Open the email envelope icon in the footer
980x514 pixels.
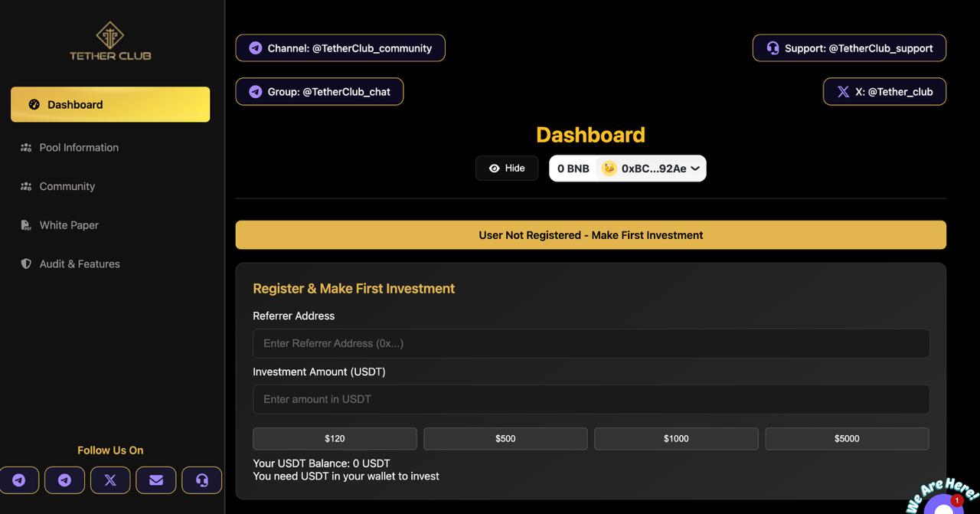click(155, 480)
